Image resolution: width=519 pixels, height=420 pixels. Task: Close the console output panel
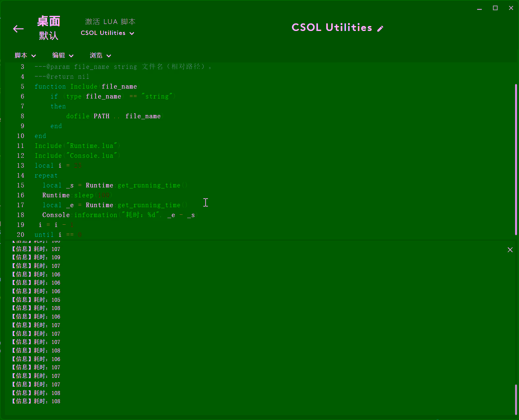tap(510, 250)
